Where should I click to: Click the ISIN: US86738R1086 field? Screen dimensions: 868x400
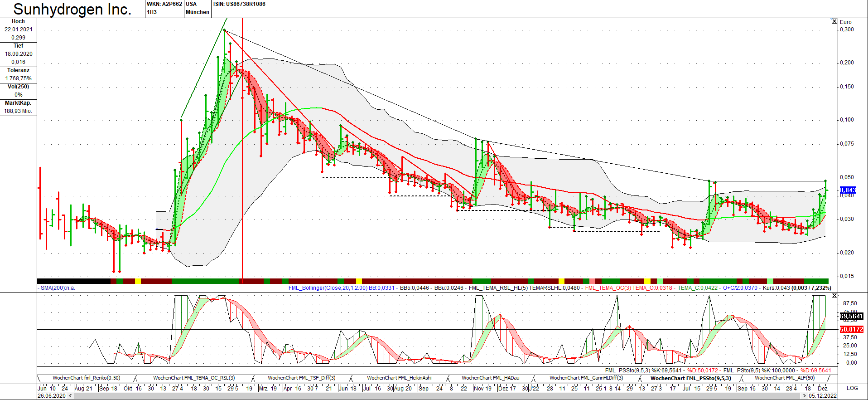(239, 4)
